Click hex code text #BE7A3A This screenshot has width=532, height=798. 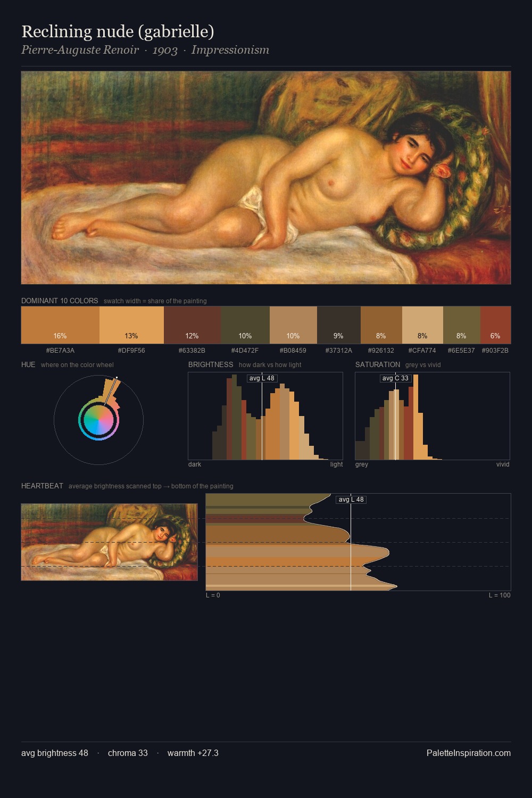(60, 351)
